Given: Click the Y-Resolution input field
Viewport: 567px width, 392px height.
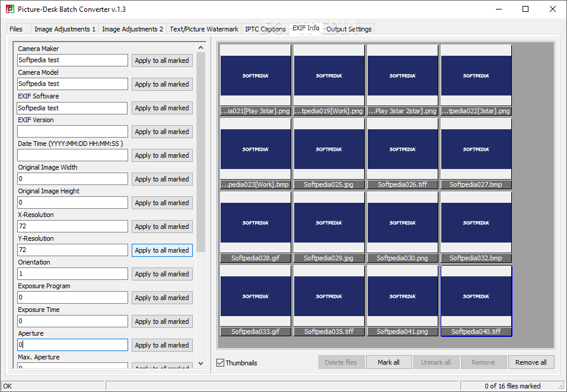Looking at the screenshot, I should (x=72, y=250).
